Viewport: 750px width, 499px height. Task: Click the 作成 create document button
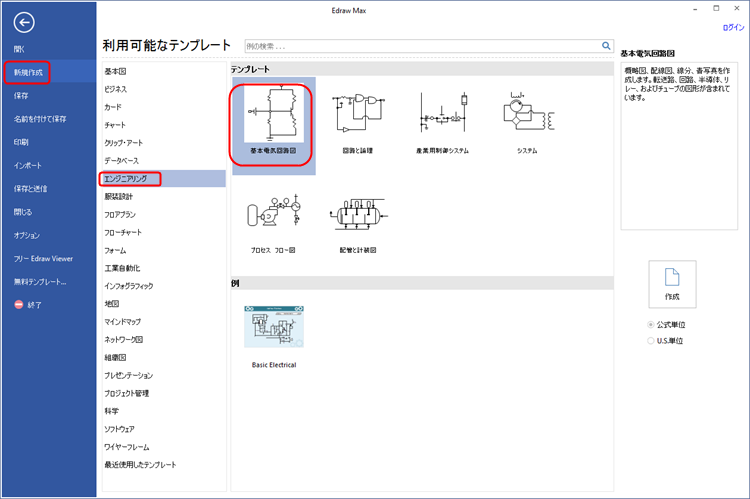click(x=672, y=284)
